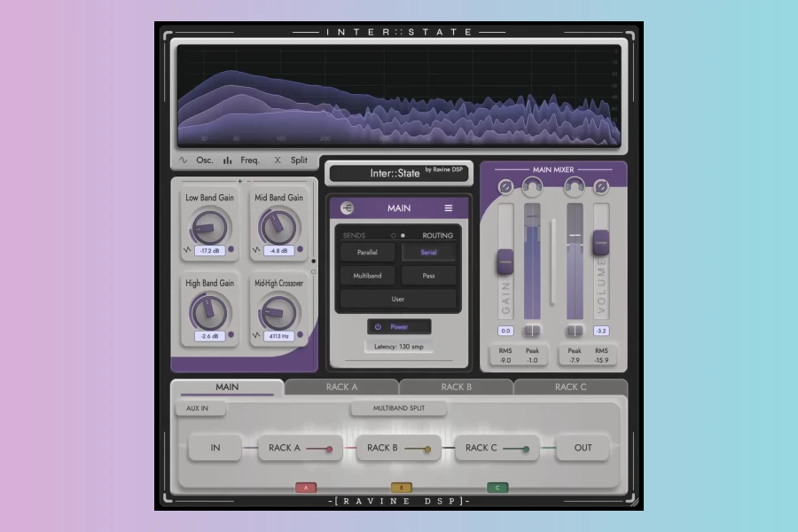Select Parallel routing mode
798x532 pixels.
[x=367, y=253]
